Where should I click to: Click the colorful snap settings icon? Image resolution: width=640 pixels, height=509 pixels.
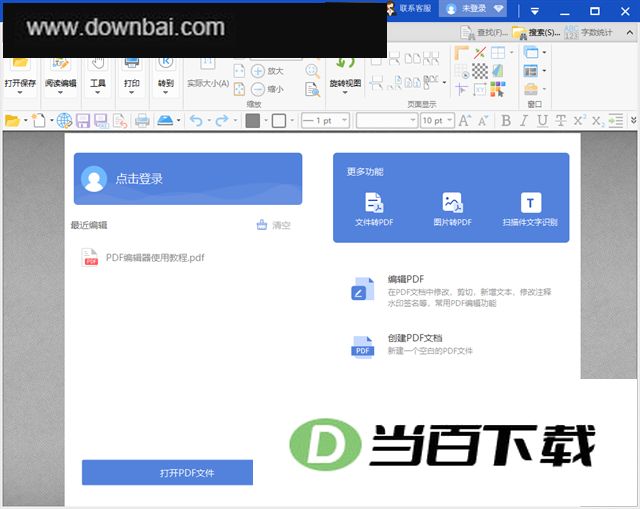pos(498,89)
